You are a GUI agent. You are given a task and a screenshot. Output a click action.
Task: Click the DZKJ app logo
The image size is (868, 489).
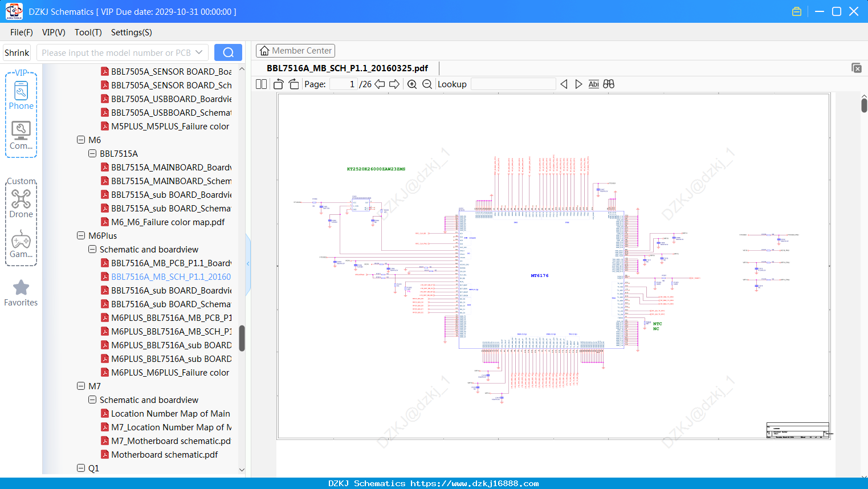[14, 11]
